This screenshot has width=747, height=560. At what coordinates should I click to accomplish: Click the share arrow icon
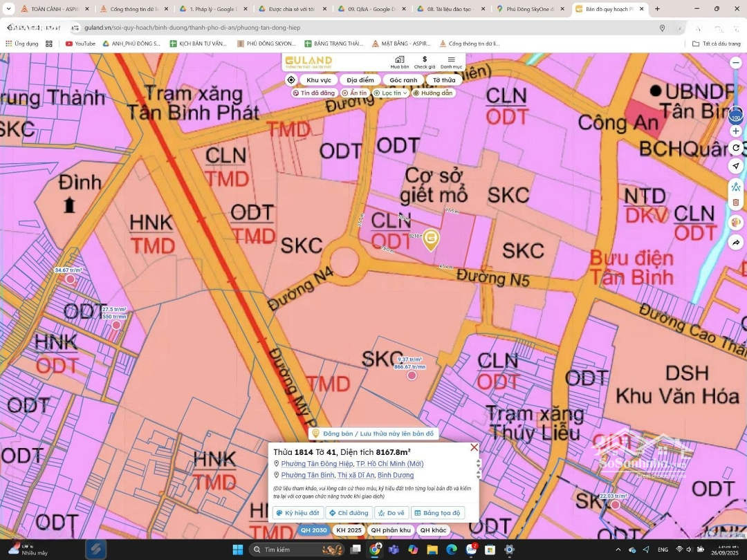[735, 243]
